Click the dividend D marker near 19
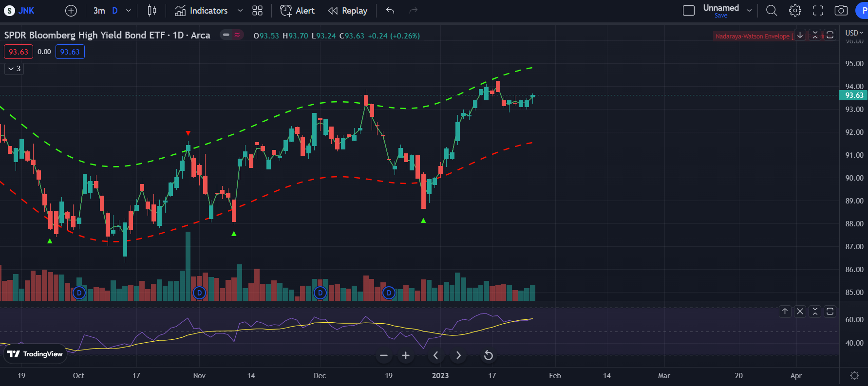This screenshot has width=868, height=386. [389, 293]
